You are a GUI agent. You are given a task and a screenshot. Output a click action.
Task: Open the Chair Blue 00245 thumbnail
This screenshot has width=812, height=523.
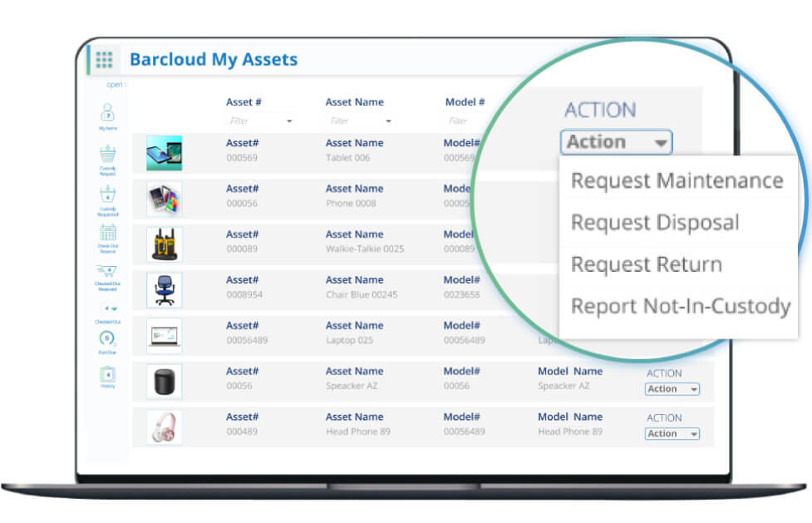pyautogui.click(x=165, y=289)
